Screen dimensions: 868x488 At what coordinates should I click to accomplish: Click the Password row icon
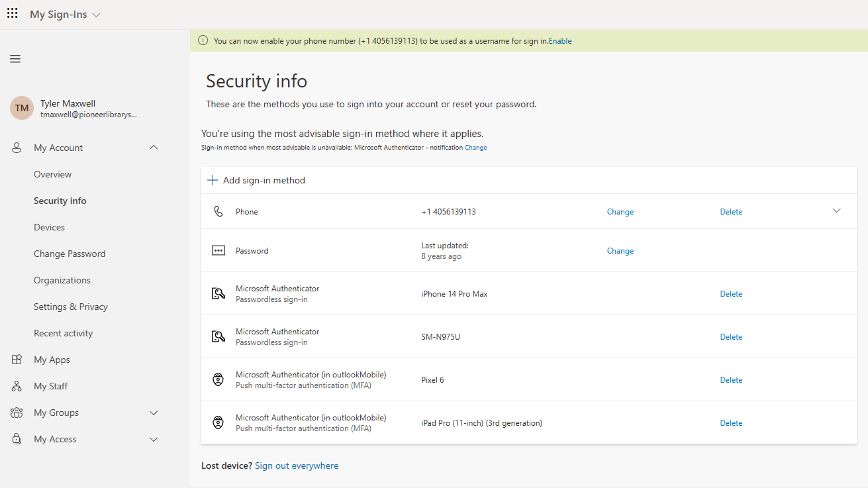218,251
